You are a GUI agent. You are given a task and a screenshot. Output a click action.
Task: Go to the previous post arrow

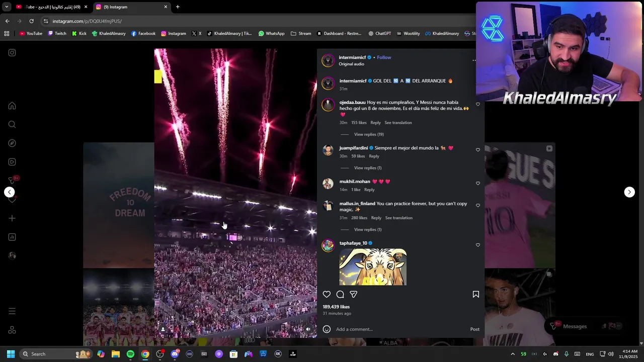[10, 192]
